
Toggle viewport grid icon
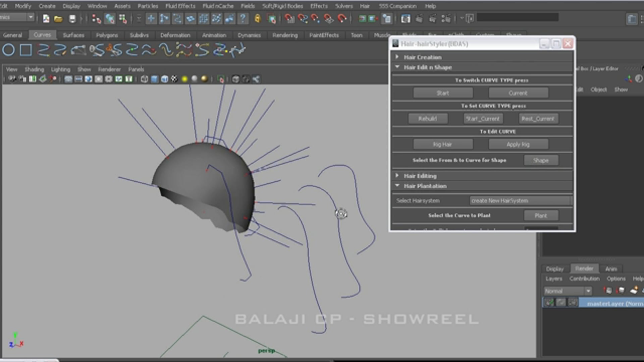68,79
